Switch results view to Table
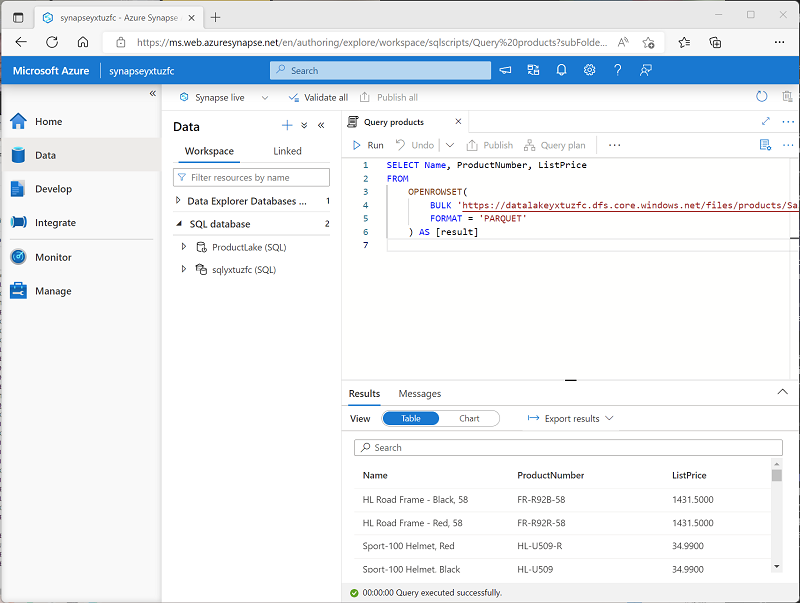The image size is (800, 603). click(411, 419)
